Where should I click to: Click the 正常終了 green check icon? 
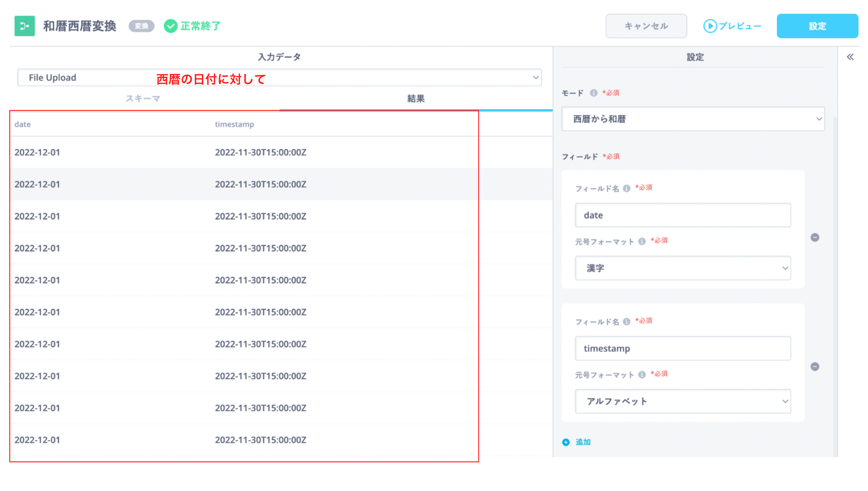pos(171,26)
